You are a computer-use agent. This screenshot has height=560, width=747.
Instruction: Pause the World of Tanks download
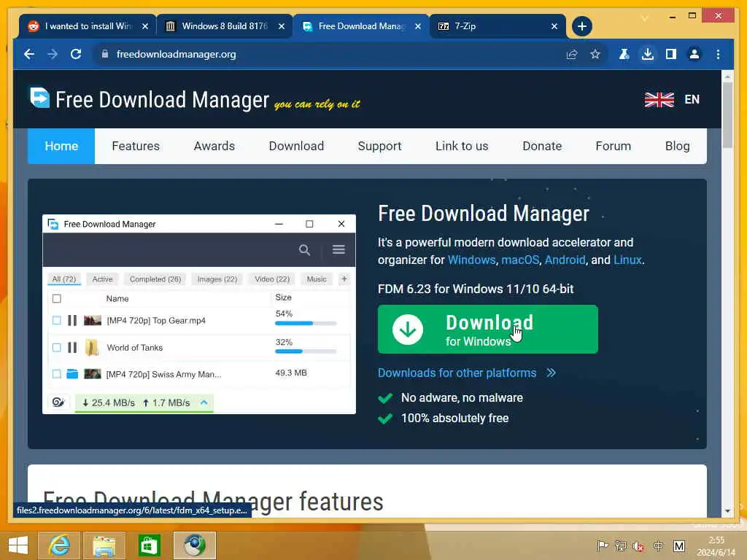(72, 348)
